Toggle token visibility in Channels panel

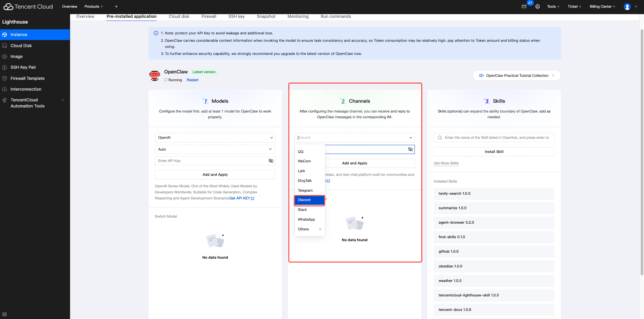(x=410, y=150)
